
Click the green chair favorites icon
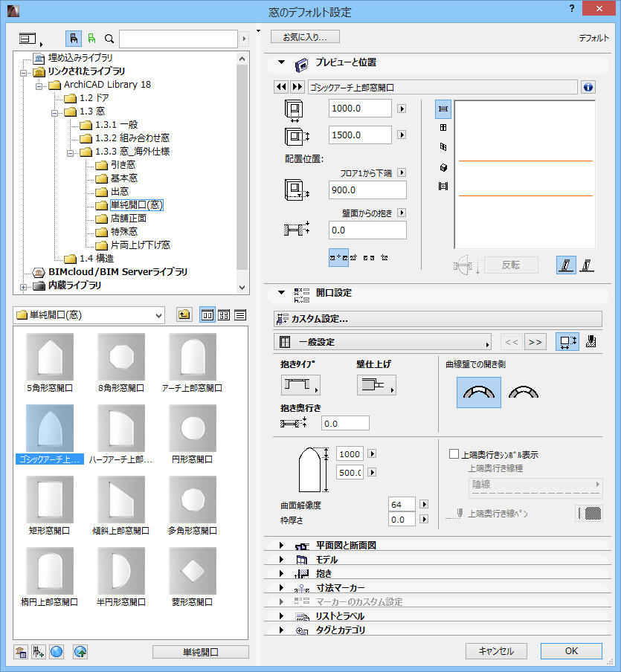coord(91,39)
